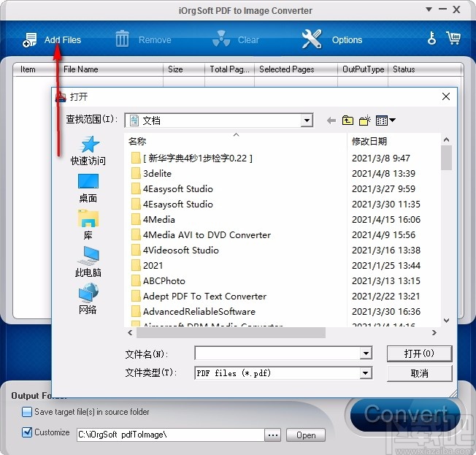This screenshot has height=455, width=476.
Task: Click the 取消 cancel button
Action: [419, 373]
